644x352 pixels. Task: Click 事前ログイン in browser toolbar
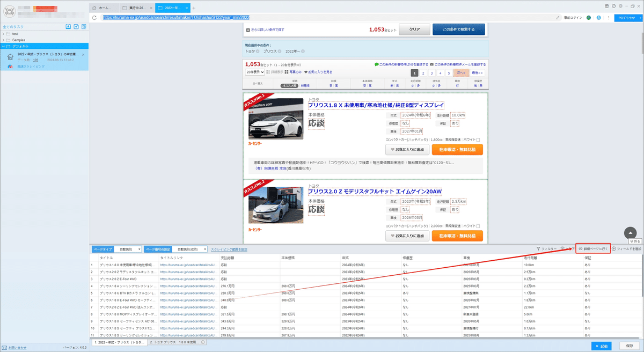[573, 18]
